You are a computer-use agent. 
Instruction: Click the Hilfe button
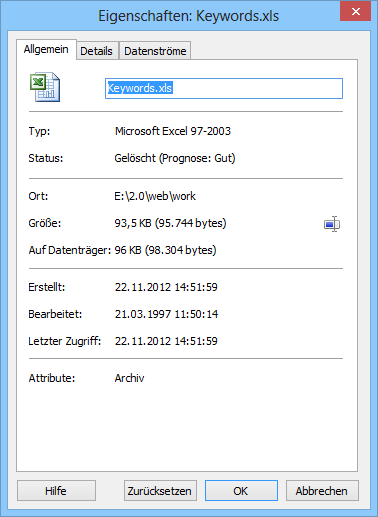(56, 491)
